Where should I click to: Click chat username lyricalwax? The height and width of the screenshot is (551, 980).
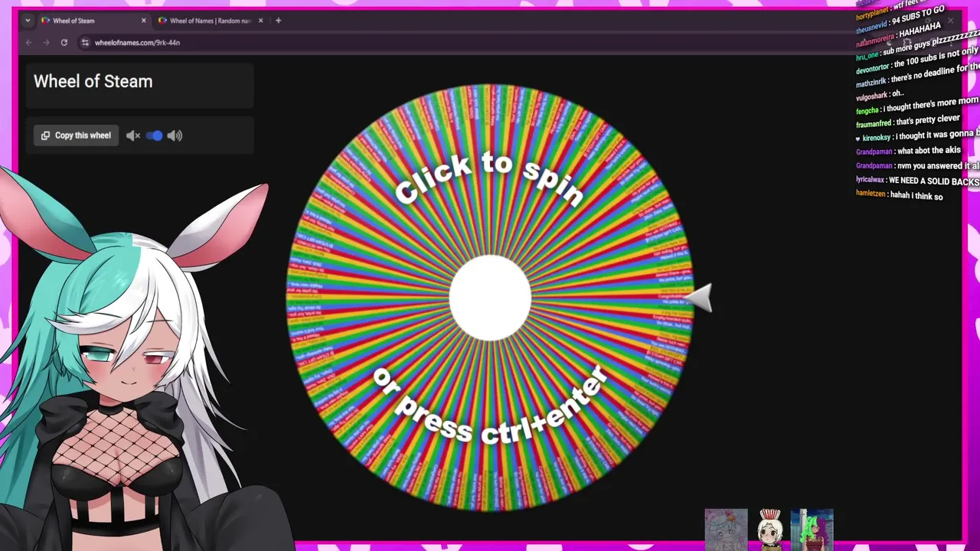[870, 181]
